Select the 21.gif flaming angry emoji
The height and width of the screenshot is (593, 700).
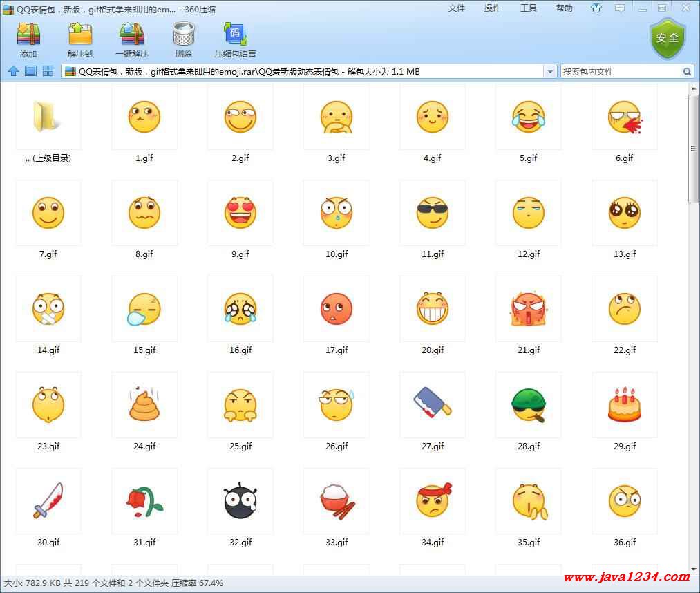528,309
